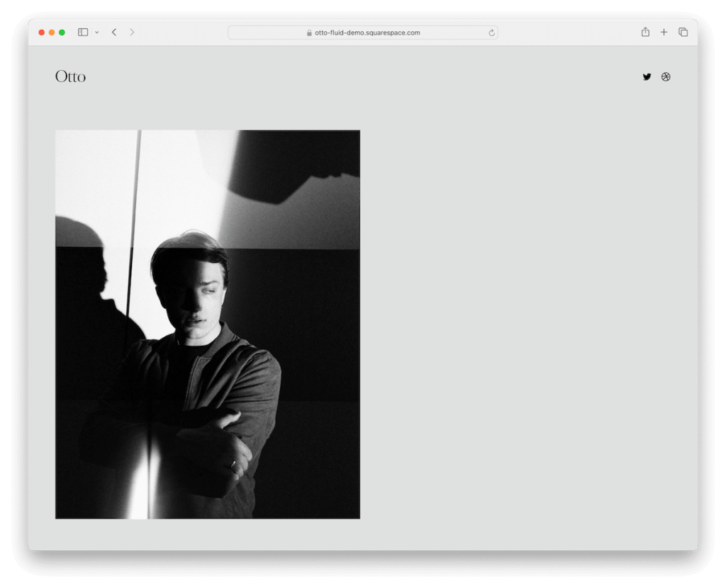This screenshot has height=588, width=726.
Task: Open the black-and-white portrait project image
Action: click(x=208, y=322)
